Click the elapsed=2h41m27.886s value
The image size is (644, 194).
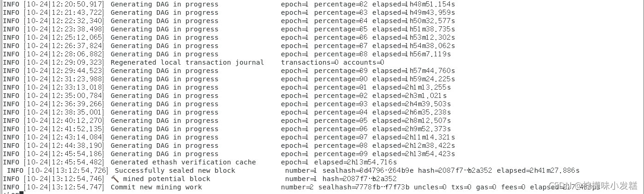(538, 170)
